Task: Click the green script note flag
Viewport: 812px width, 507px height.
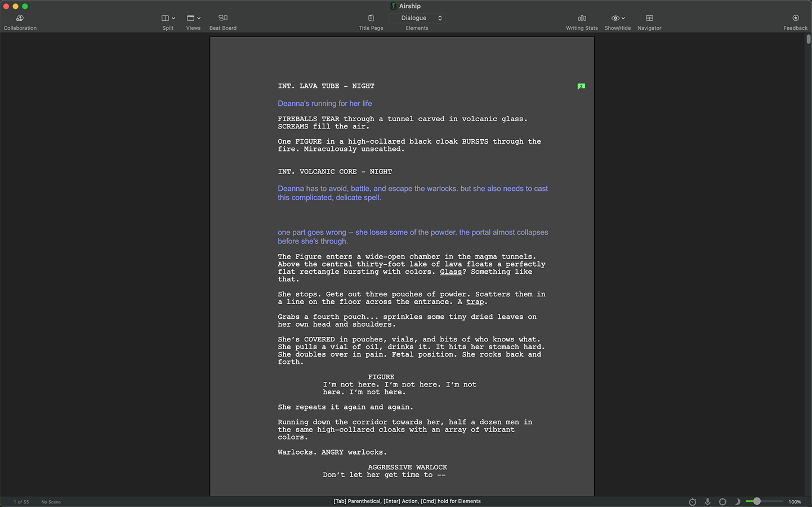Action: (581, 86)
